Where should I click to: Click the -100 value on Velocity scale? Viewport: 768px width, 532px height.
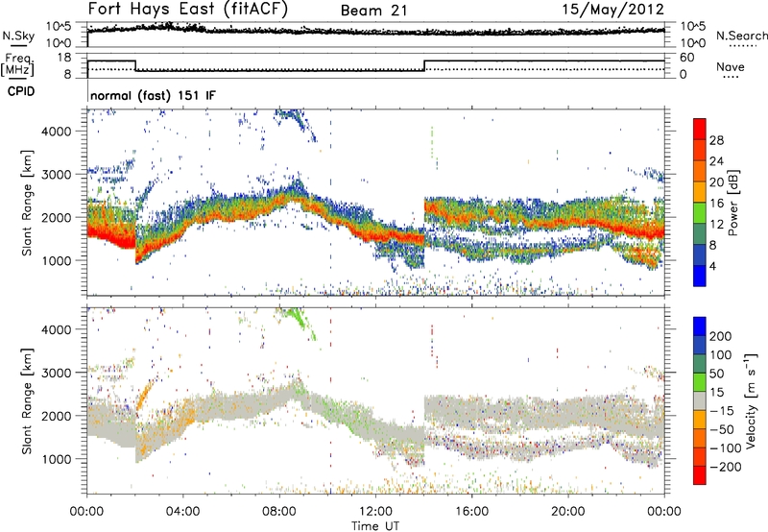click(726, 448)
